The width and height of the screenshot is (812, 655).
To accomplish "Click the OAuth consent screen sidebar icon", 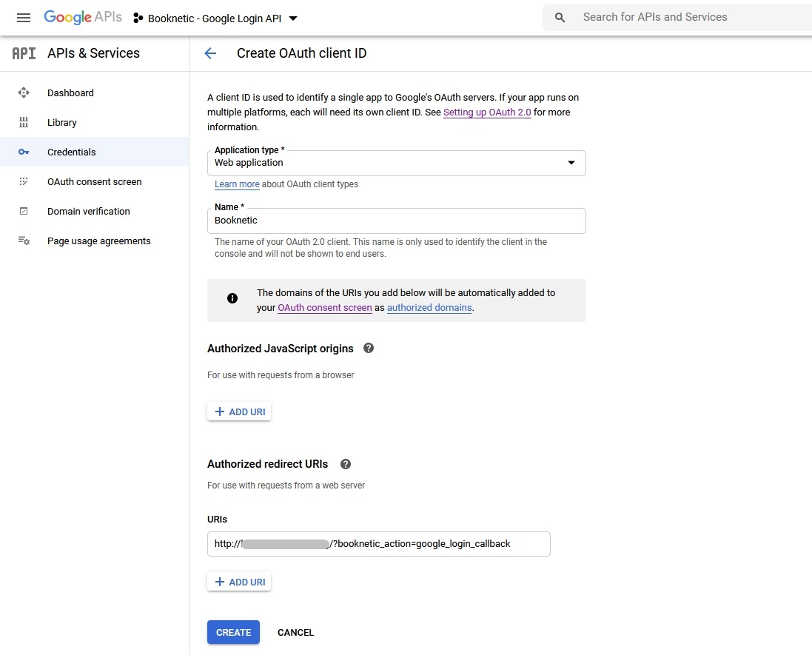I will click(x=23, y=181).
